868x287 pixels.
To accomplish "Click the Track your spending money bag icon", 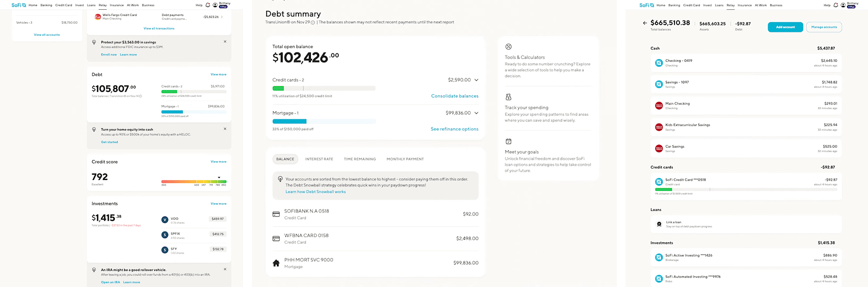I will [x=508, y=97].
